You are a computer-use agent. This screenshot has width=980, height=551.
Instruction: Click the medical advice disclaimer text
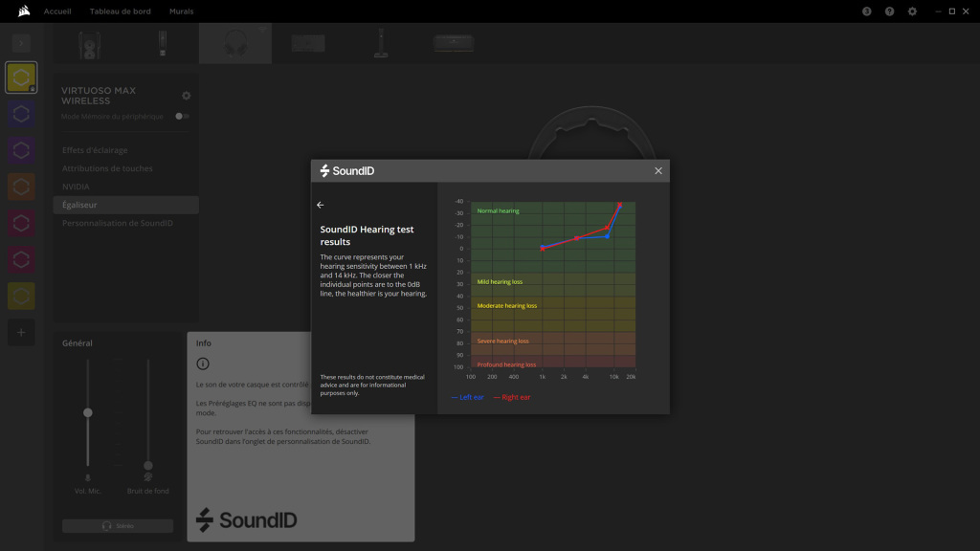point(372,385)
